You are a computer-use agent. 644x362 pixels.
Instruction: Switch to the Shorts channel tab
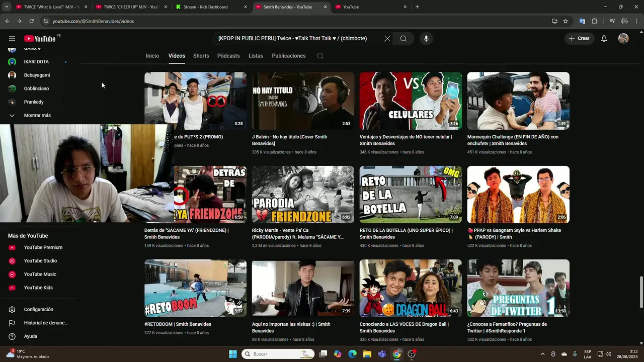(x=201, y=56)
